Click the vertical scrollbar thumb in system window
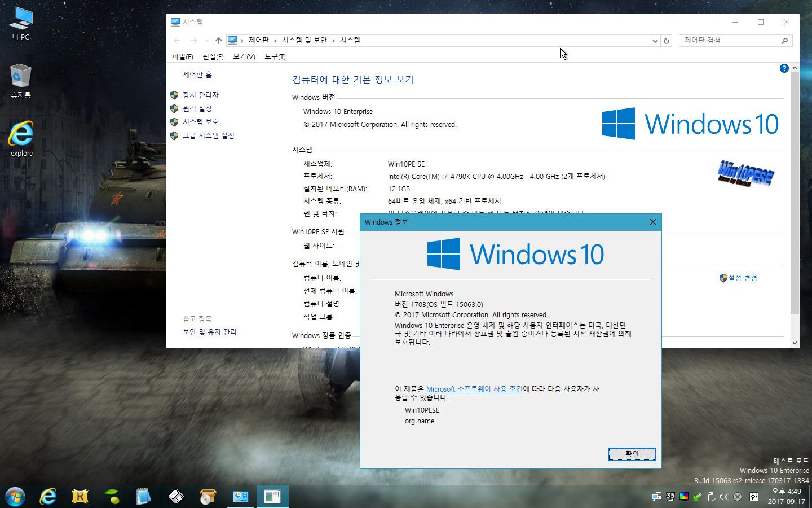This screenshot has height=508, width=812. tap(795, 192)
